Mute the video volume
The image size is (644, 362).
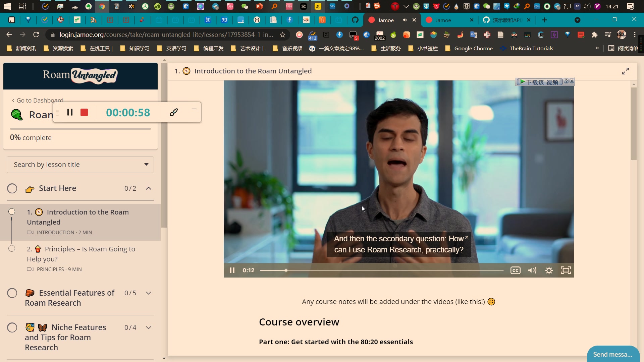532,270
